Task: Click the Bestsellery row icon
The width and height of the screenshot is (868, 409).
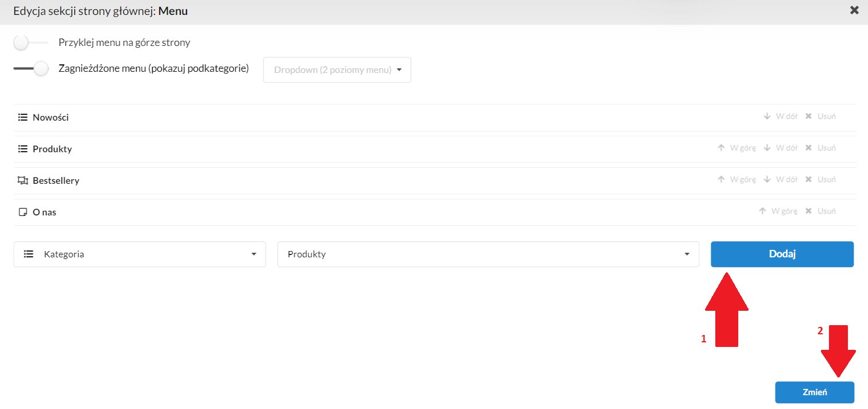Action: click(23, 180)
